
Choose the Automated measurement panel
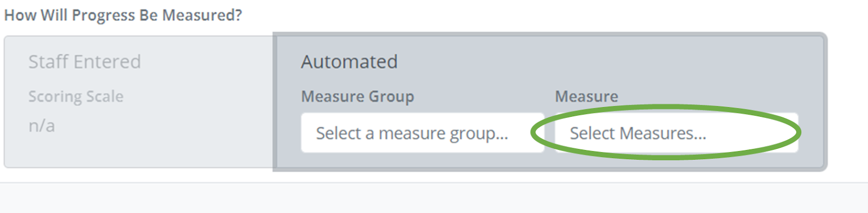coord(550,102)
